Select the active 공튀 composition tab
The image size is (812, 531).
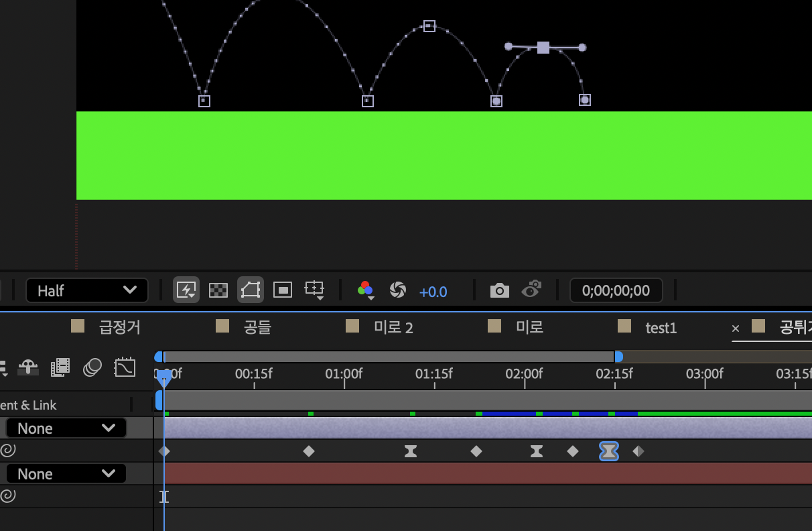pyautogui.click(x=795, y=327)
